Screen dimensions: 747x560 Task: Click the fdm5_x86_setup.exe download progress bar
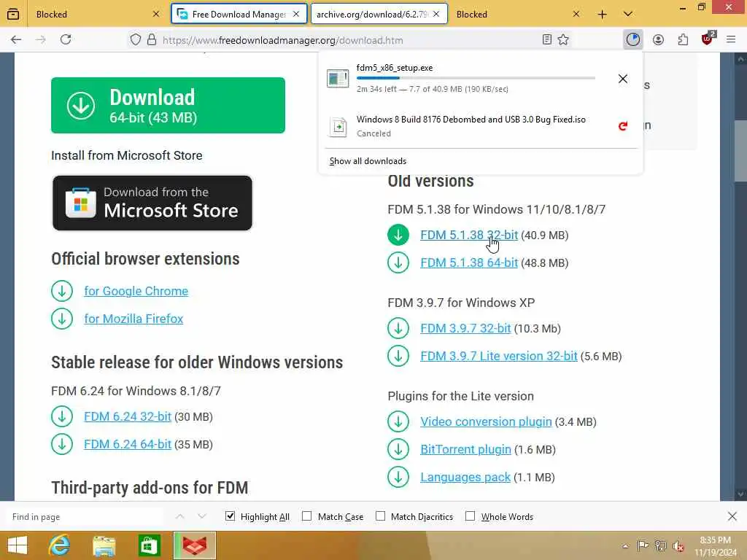476,77
